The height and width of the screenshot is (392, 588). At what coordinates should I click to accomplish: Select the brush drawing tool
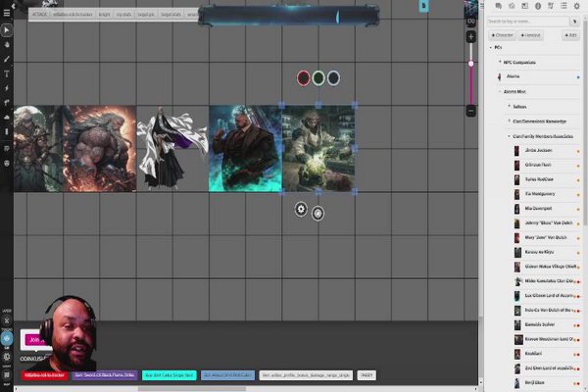tap(7, 59)
